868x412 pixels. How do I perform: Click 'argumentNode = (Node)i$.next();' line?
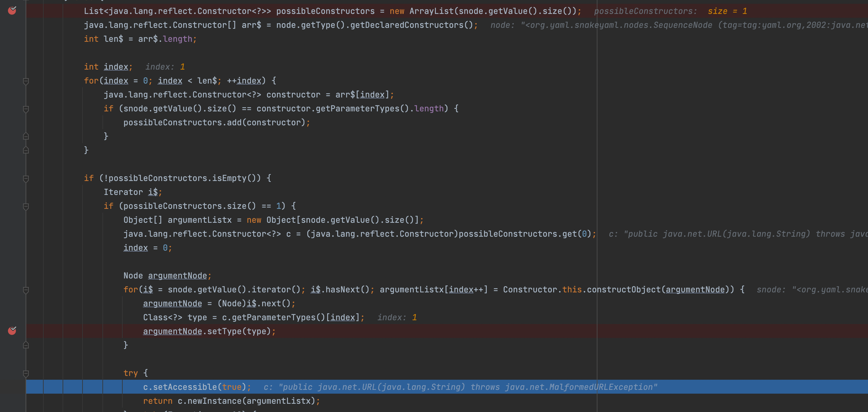click(x=219, y=303)
